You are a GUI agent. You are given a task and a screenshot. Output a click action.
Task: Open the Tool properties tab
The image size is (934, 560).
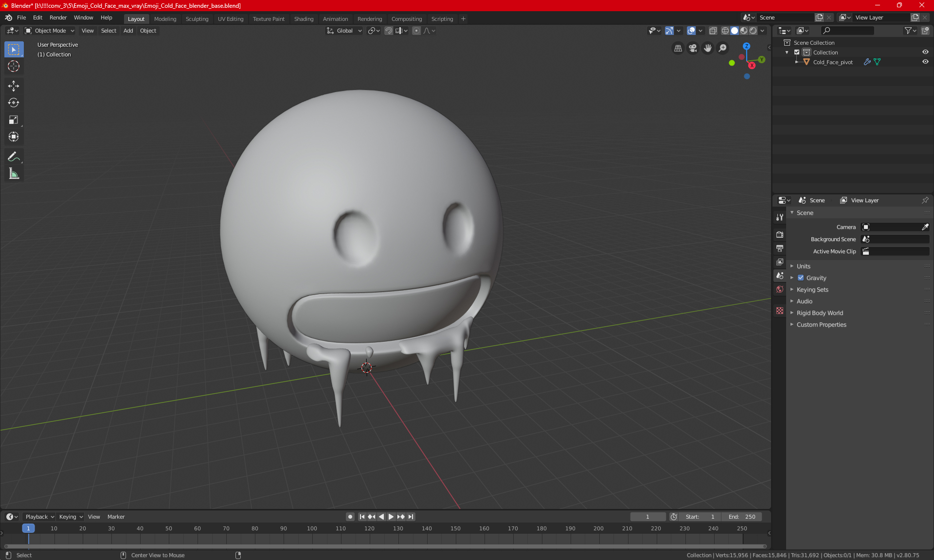[780, 217]
